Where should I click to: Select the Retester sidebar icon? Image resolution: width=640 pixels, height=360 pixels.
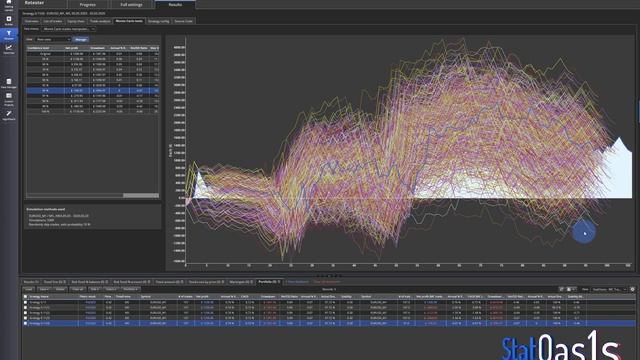pos(9,35)
